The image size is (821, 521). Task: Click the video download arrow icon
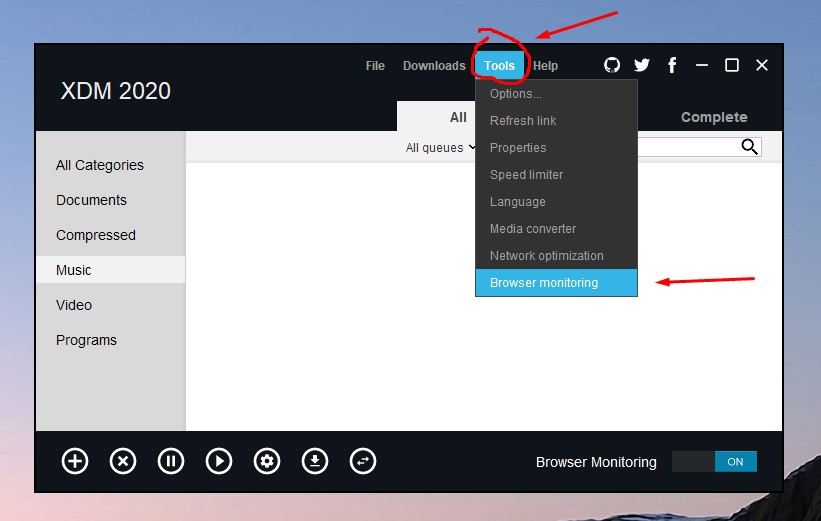[x=315, y=461]
